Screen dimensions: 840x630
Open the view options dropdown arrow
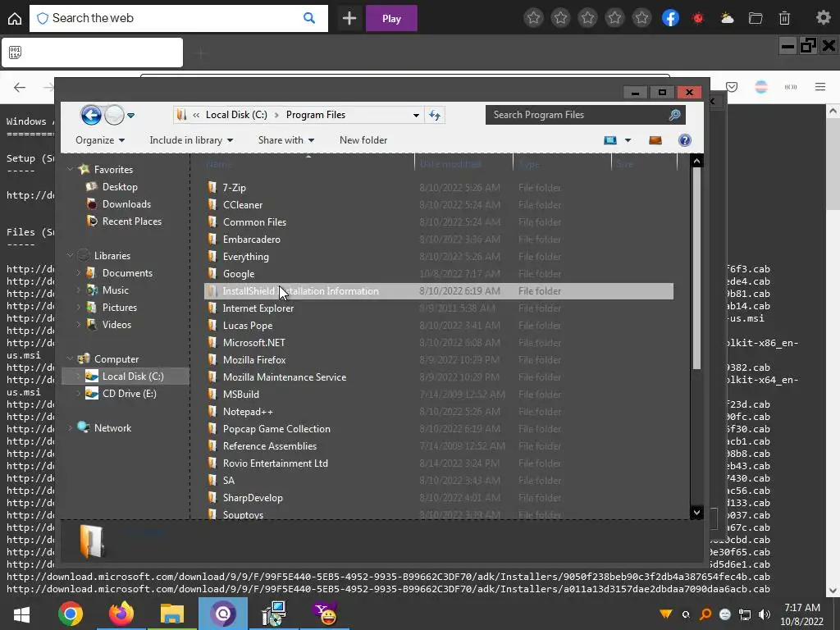(x=628, y=140)
